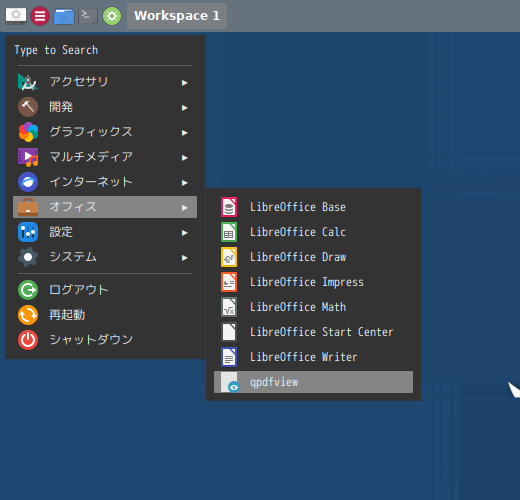Image resolution: width=520 pixels, height=500 pixels.
Task: Click the orange 再起動 icon
Action: [x=28, y=315]
